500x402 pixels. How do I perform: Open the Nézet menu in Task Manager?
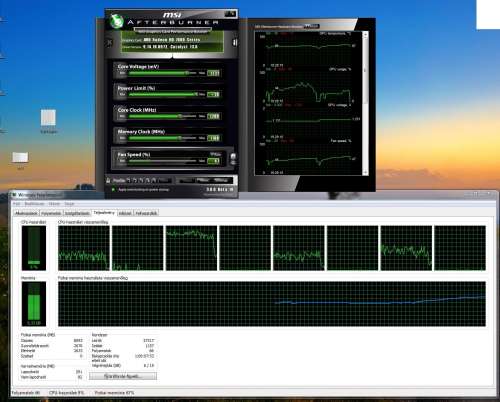click(x=54, y=204)
